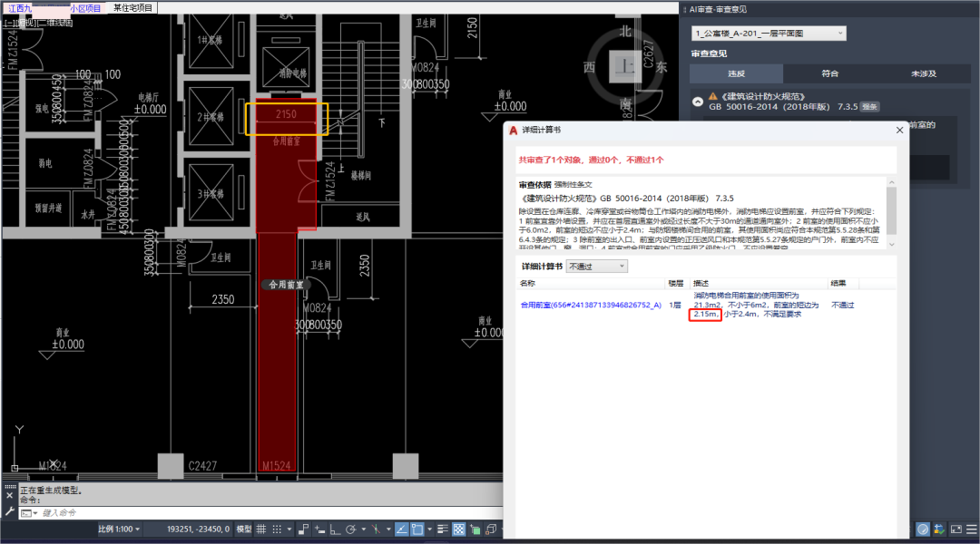Toggle the drawing grid display icon
This screenshot has height=544, width=980.
(x=261, y=529)
